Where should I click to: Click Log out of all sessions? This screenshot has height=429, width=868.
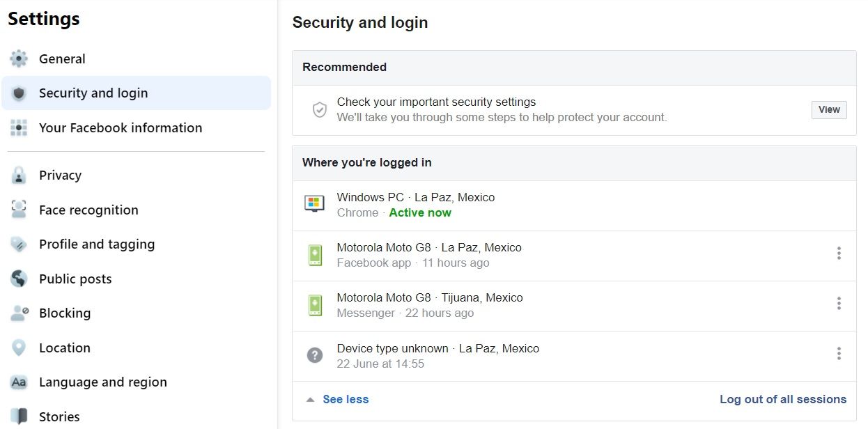point(782,399)
